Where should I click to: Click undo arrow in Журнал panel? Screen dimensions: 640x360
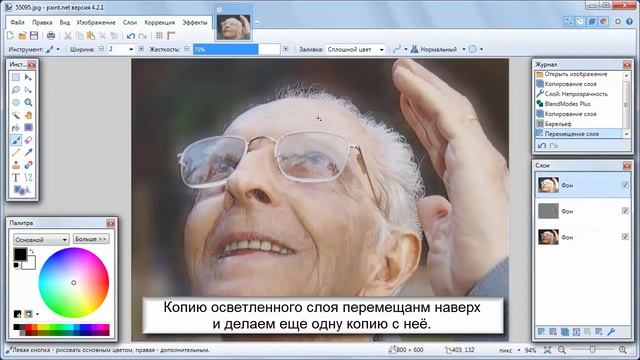542,145
